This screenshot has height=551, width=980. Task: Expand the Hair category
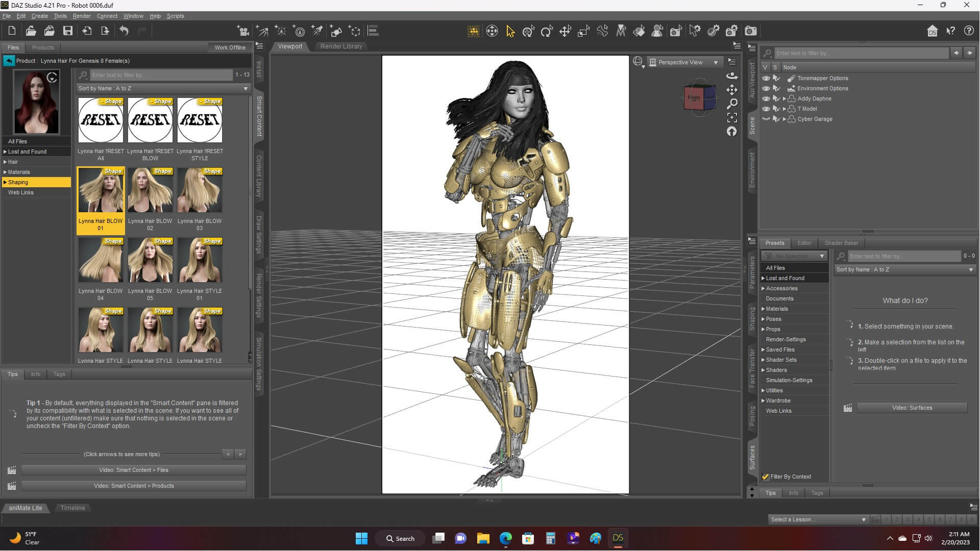(x=5, y=162)
